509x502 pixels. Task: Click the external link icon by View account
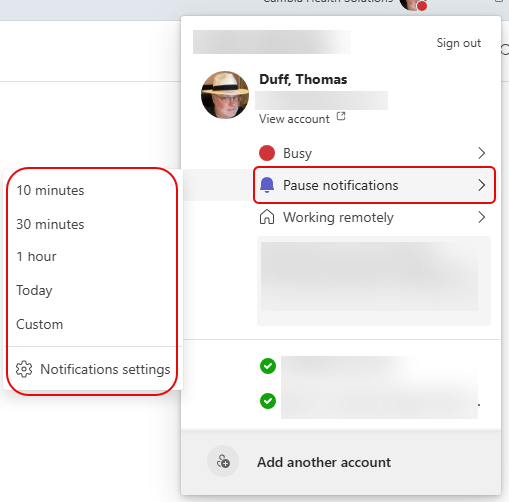(x=341, y=116)
